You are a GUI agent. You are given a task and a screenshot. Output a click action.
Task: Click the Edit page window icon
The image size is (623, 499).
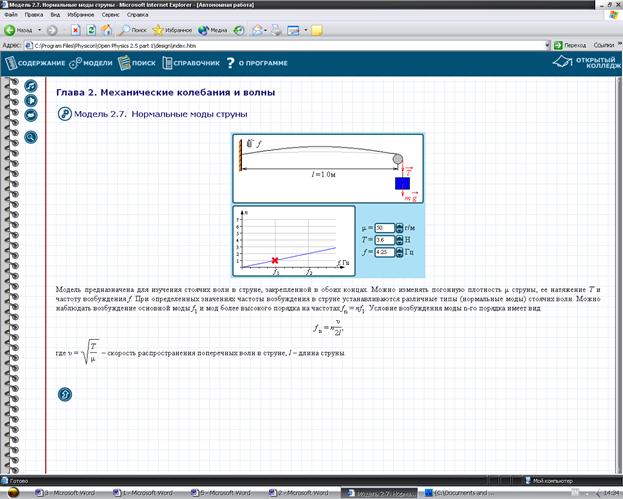pyautogui.click(x=293, y=30)
